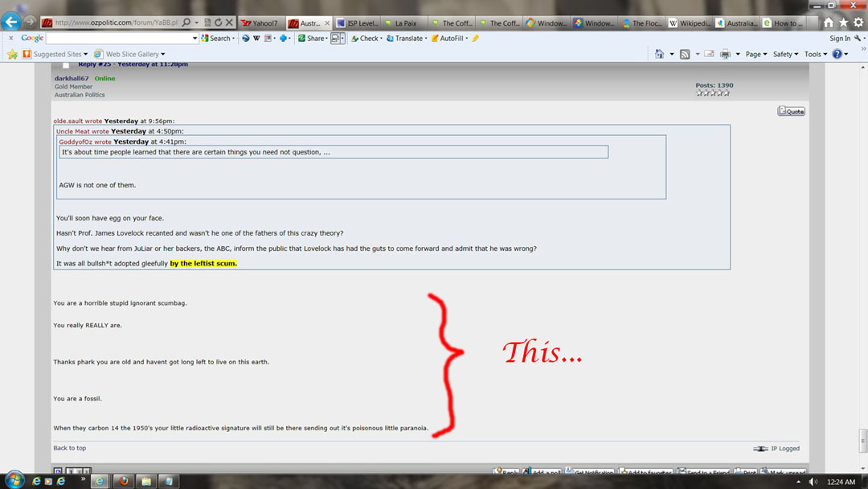Tick the checkbox beside Reply #25
Image resolution: width=868 pixels, height=489 pixels.
pos(66,65)
